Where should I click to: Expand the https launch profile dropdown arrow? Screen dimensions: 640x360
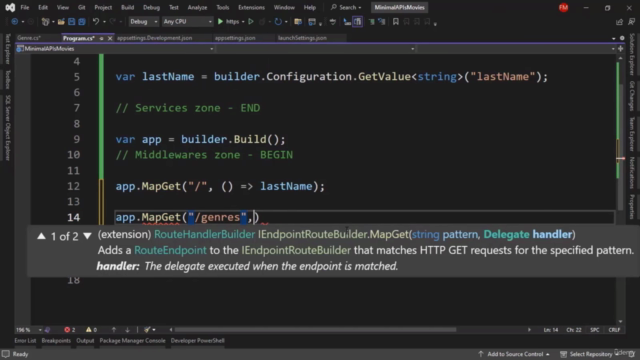[243, 22]
